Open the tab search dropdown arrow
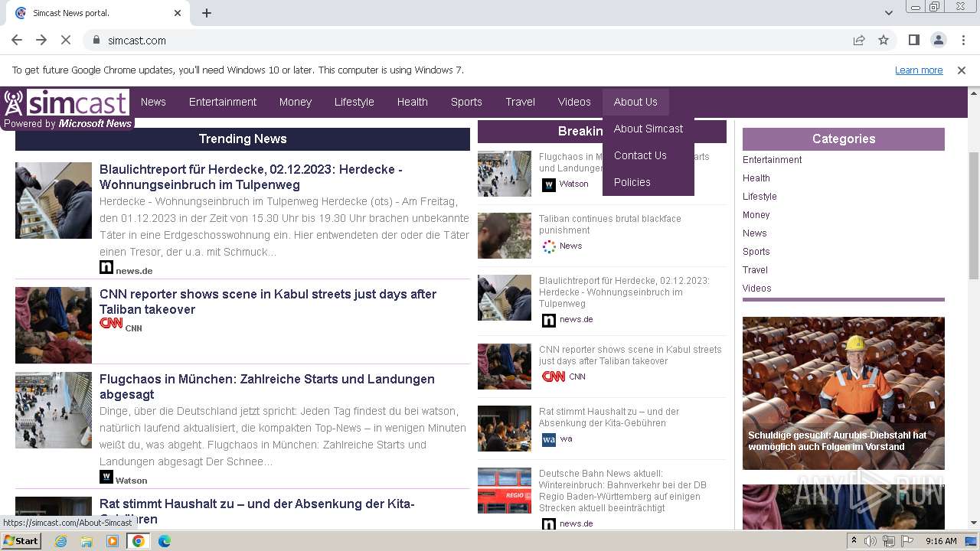This screenshot has height=551, width=980. click(x=888, y=13)
